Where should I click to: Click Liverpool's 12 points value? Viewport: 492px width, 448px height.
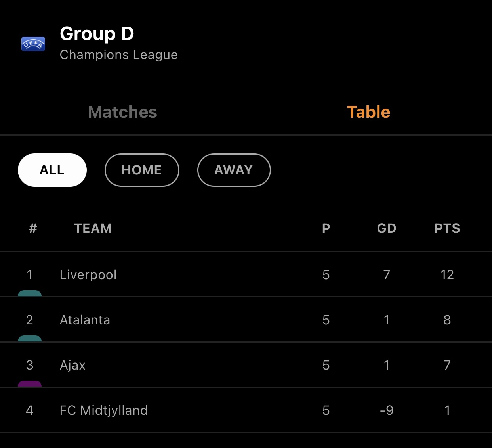point(447,275)
